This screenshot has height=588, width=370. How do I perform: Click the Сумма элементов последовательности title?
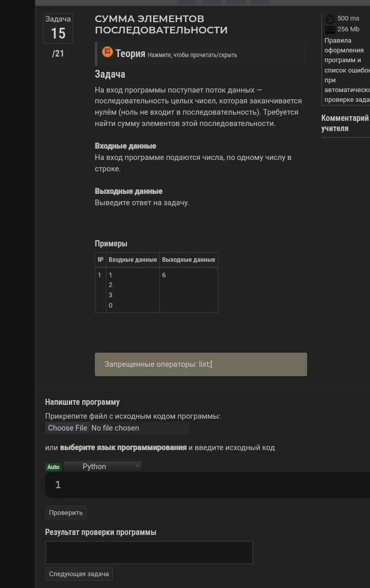(x=161, y=24)
